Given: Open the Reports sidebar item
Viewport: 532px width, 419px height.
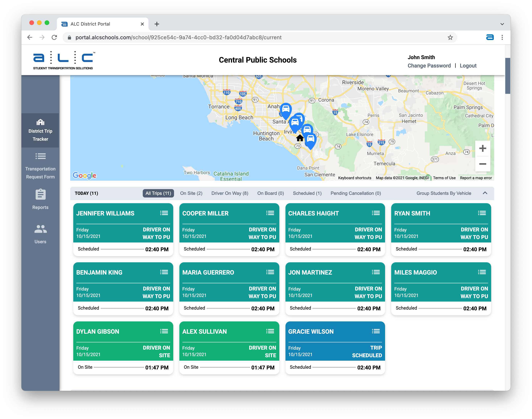Looking at the screenshot, I should [x=40, y=199].
